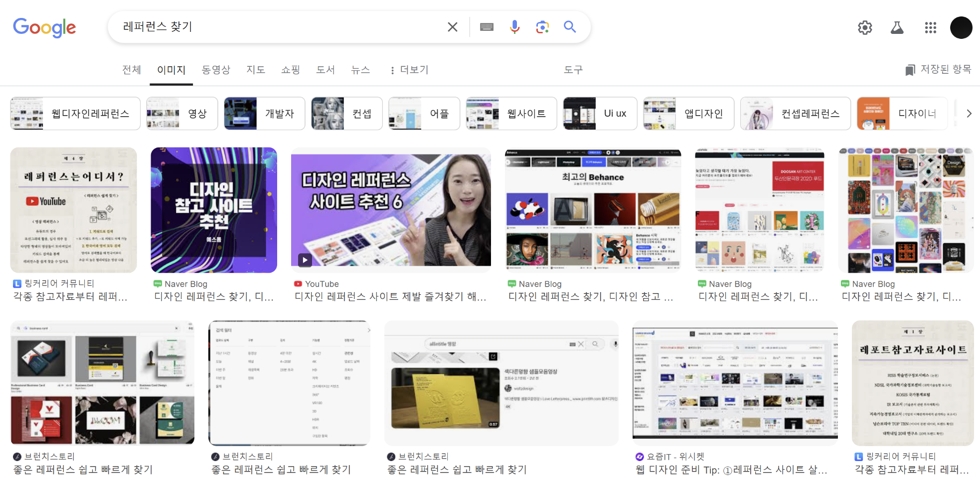Filter by 컨셉 chip

[347, 114]
